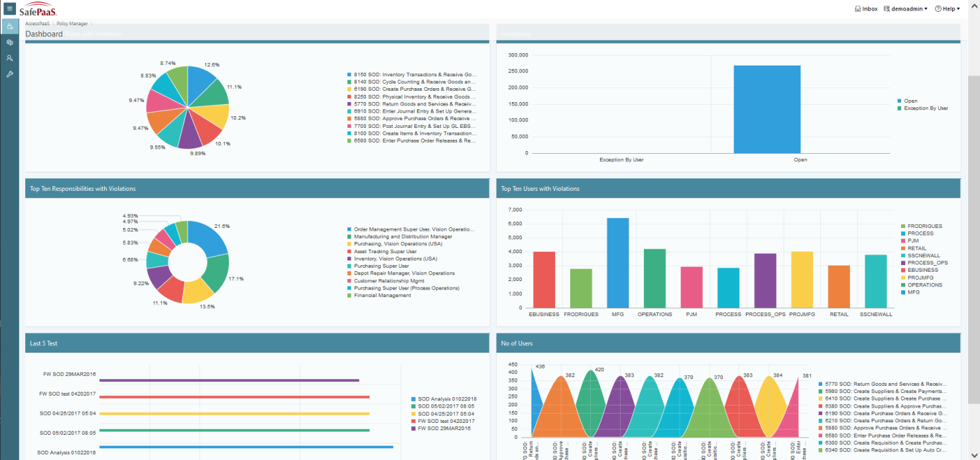Open the gear settings sidebar icon
The height and width of the screenshot is (460, 980).
(x=9, y=42)
